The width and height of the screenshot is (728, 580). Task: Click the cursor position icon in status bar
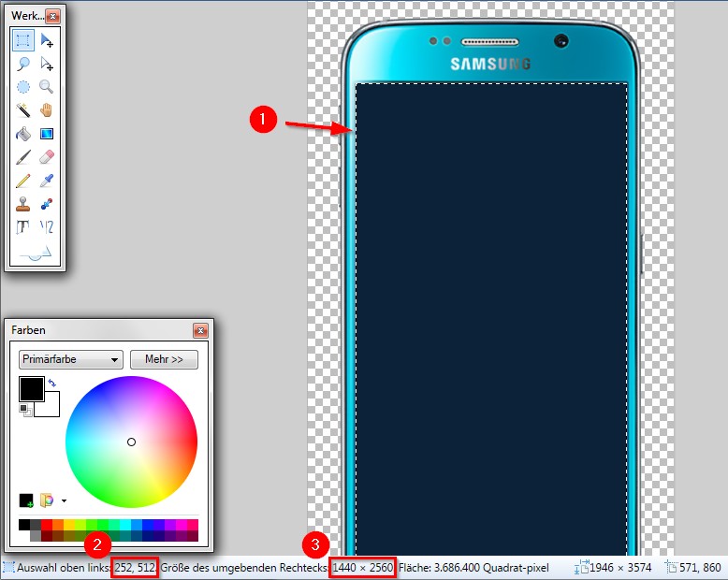point(671,568)
